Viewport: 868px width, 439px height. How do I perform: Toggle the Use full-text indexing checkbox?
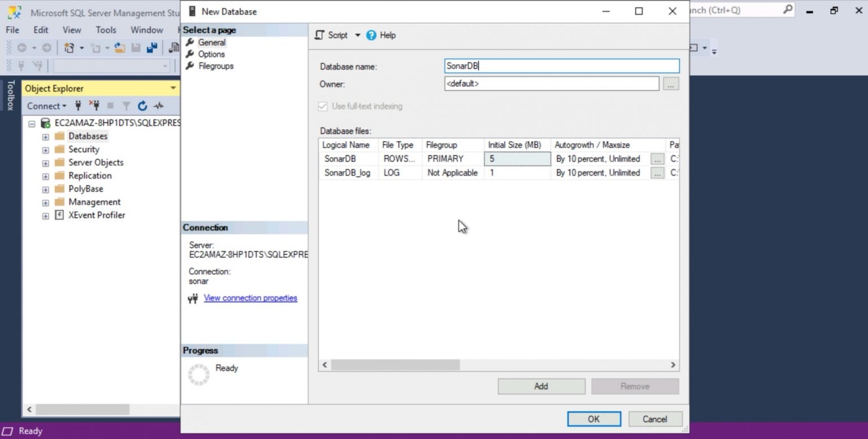pyautogui.click(x=323, y=106)
